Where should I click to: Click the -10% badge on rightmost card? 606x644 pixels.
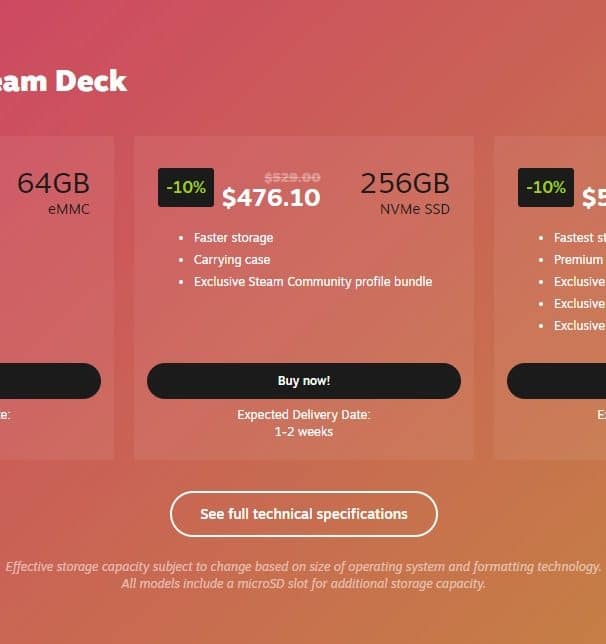pos(546,187)
